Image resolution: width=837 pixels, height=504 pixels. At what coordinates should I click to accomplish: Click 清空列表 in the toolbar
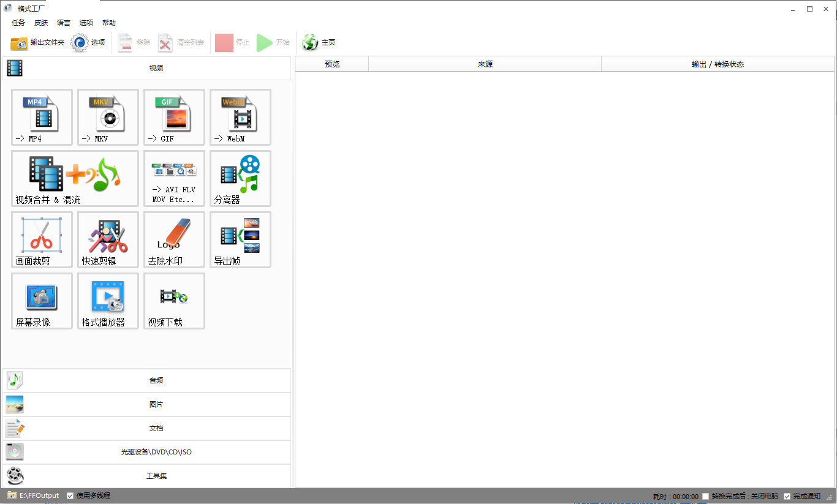(181, 43)
